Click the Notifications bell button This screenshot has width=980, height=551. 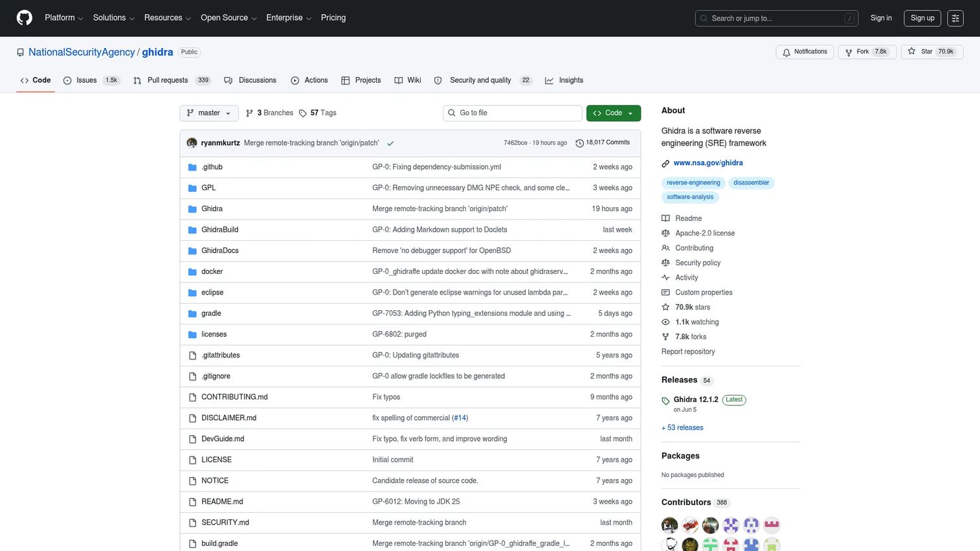(805, 52)
